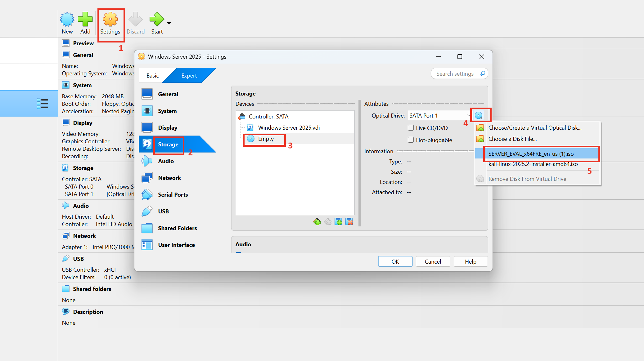Screen dimensions: 644x361
Task: Click the Help button
Action: (x=471, y=261)
